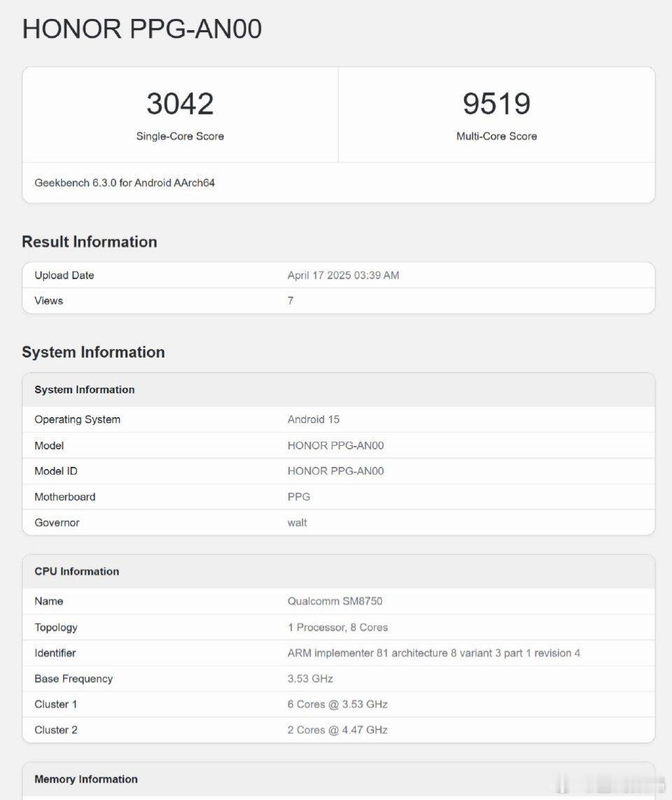This screenshot has width=672, height=800.
Task: Select the Qualcomm SM8750 value
Action: pos(335,601)
